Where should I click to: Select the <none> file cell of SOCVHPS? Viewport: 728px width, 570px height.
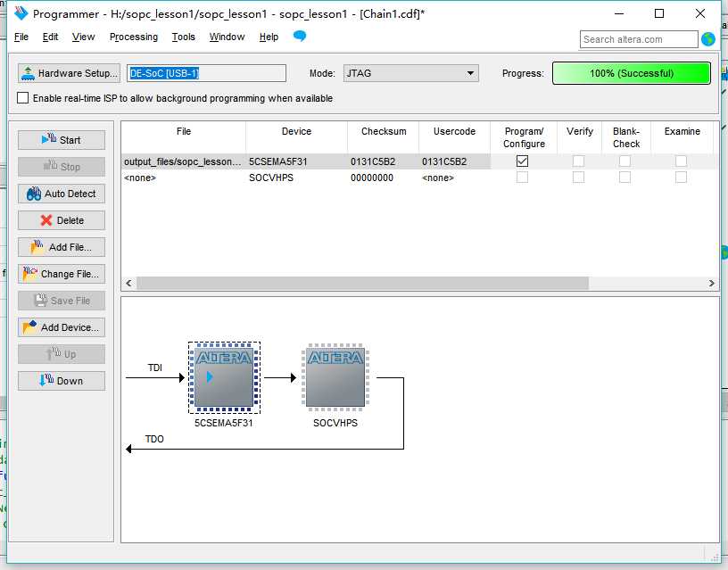coord(183,178)
